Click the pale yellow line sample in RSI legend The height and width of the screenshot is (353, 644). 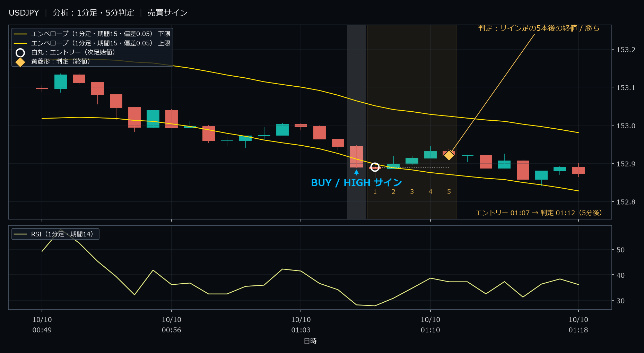click(x=20, y=234)
